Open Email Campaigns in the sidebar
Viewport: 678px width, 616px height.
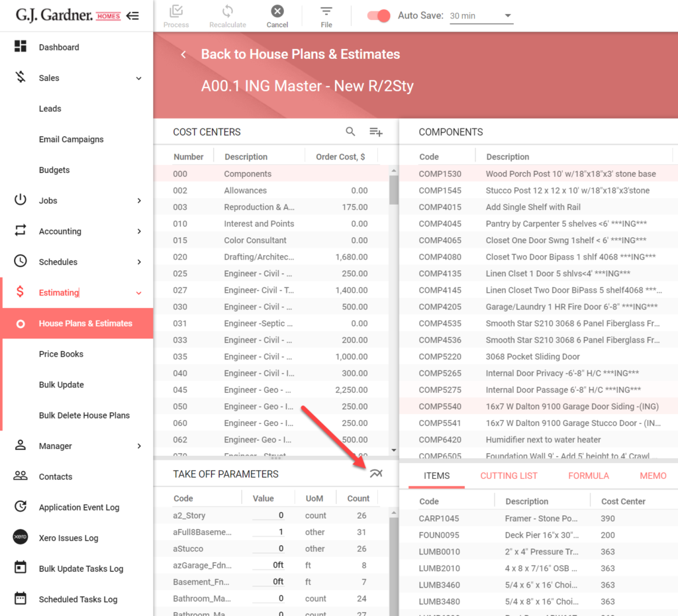tap(72, 139)
